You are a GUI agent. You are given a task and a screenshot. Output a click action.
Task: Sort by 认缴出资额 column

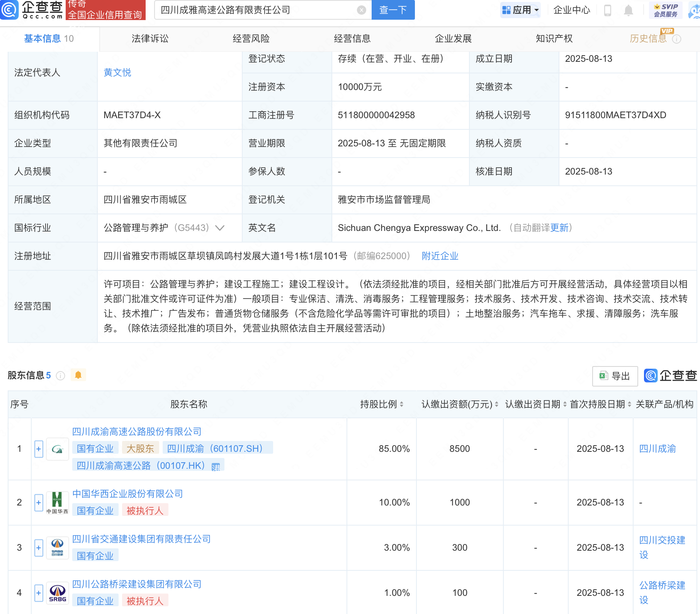(x=496, y=404)
